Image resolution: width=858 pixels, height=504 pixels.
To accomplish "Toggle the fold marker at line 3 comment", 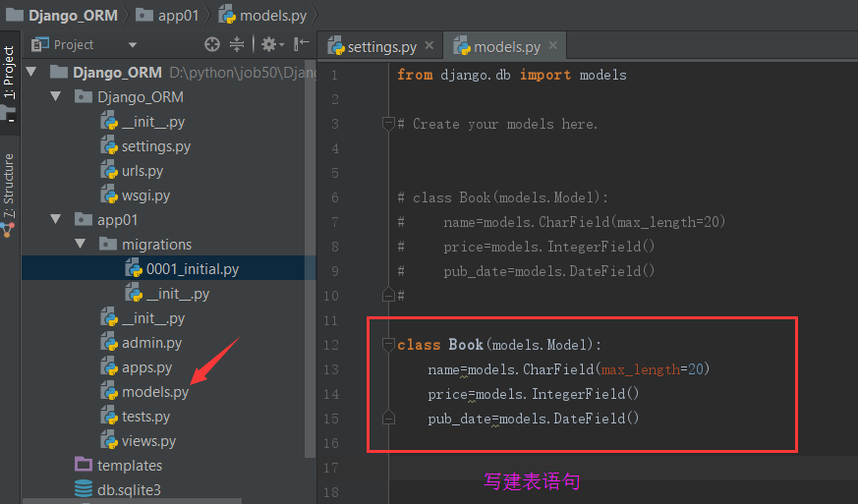I will (x=388, y=124).
